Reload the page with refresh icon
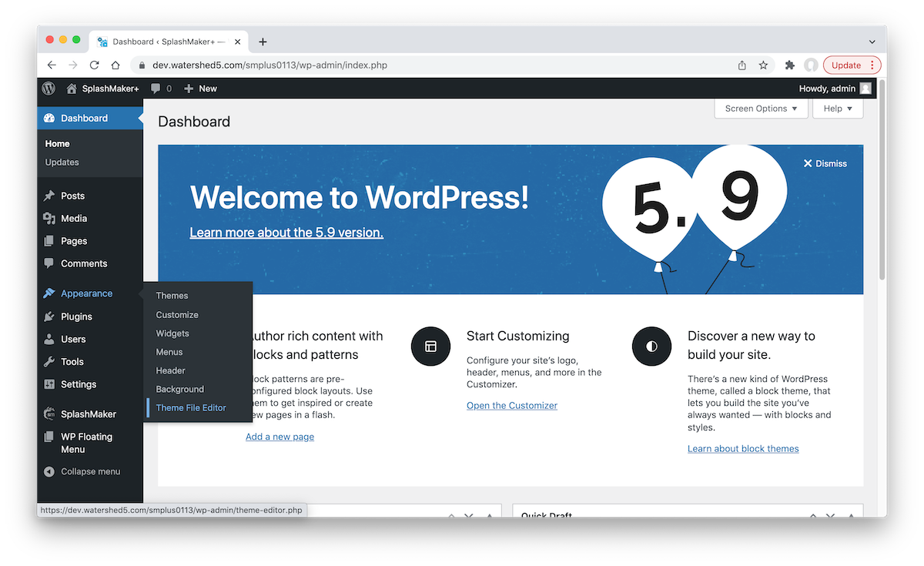This screenshot has height=566, width=924. pyautogui.click(x=94, y=65)
